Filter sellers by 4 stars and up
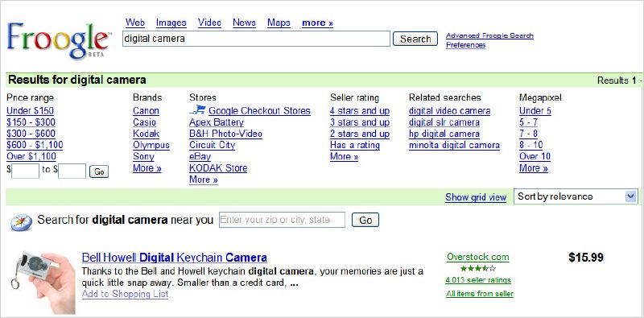Image resolution: width=644 pixels, height=318 pixels. coord(360,111)
